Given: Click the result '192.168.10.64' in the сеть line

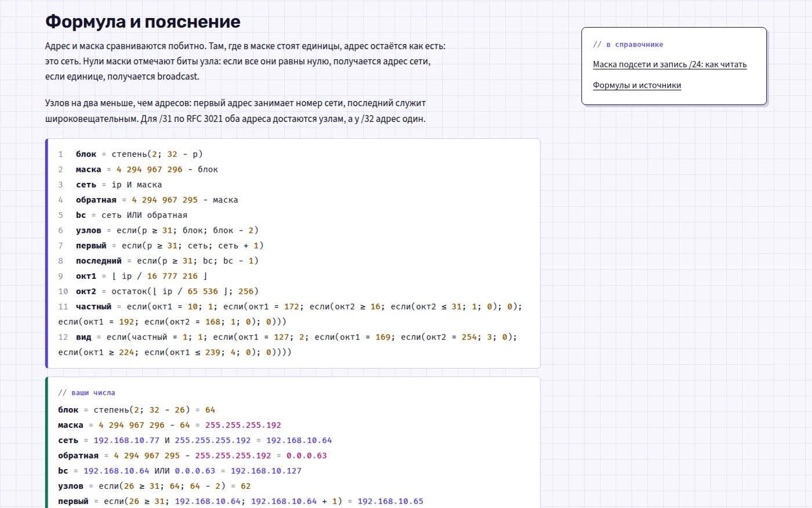Looking at the screenshot, I should [x=299, y=440].
